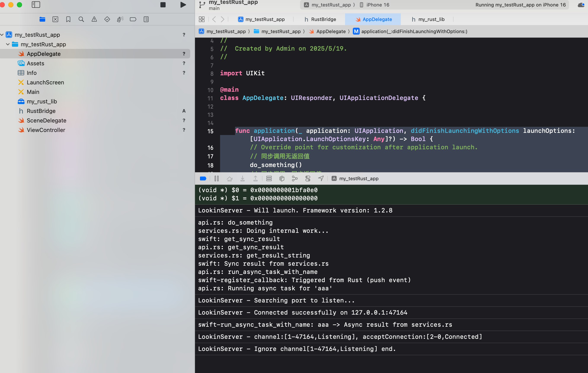This screenshot has height=373, width=588.
Task: Click the Step over button
Action: click(230, 179)
